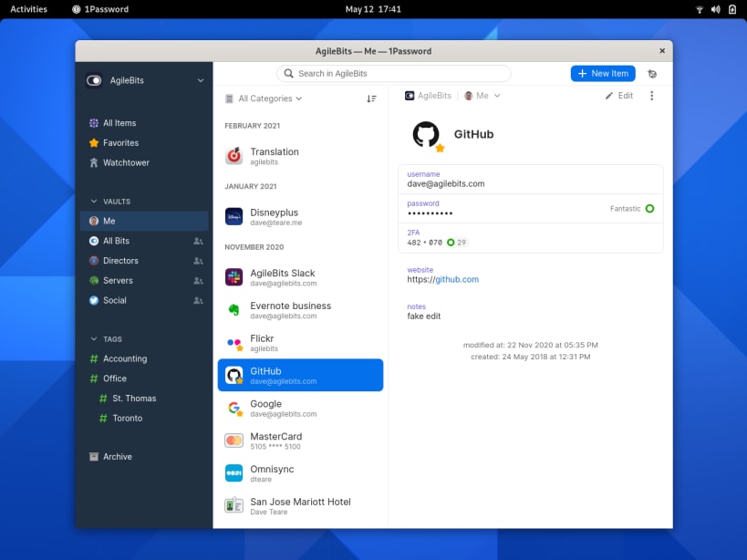
Task: Focus the Search in AgileBits field
Action: coord(393,73)
